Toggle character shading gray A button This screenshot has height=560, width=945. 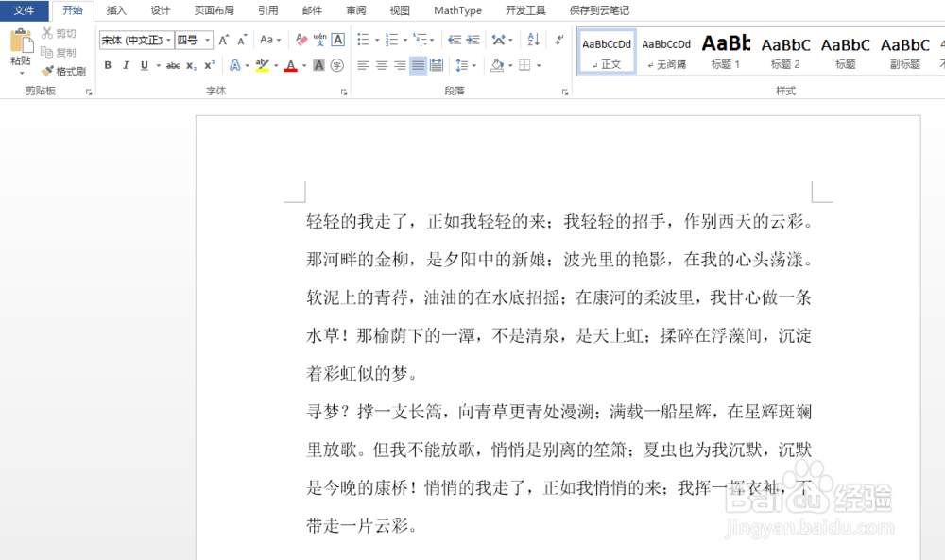(318, 65)
